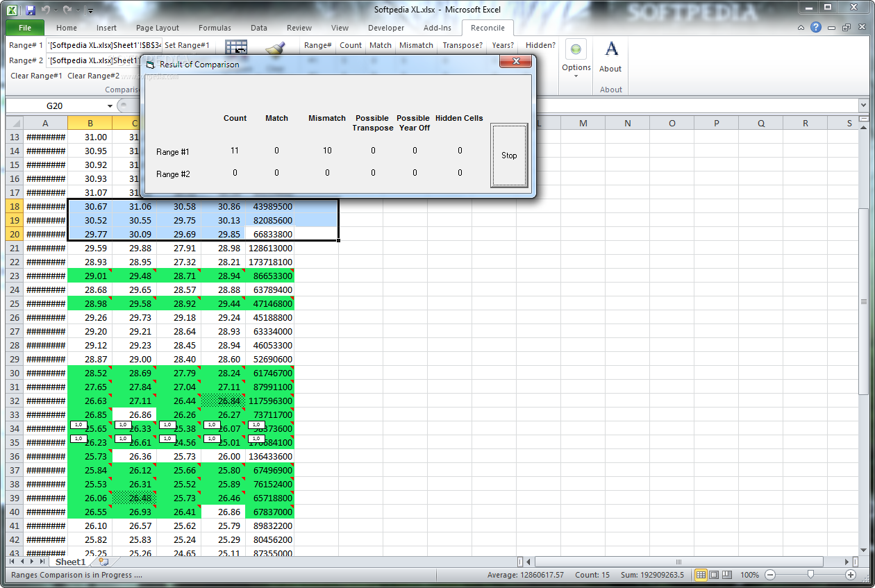Open Excel Help question mark icon
Screen dimensions: 875x588
coord(816,28)
